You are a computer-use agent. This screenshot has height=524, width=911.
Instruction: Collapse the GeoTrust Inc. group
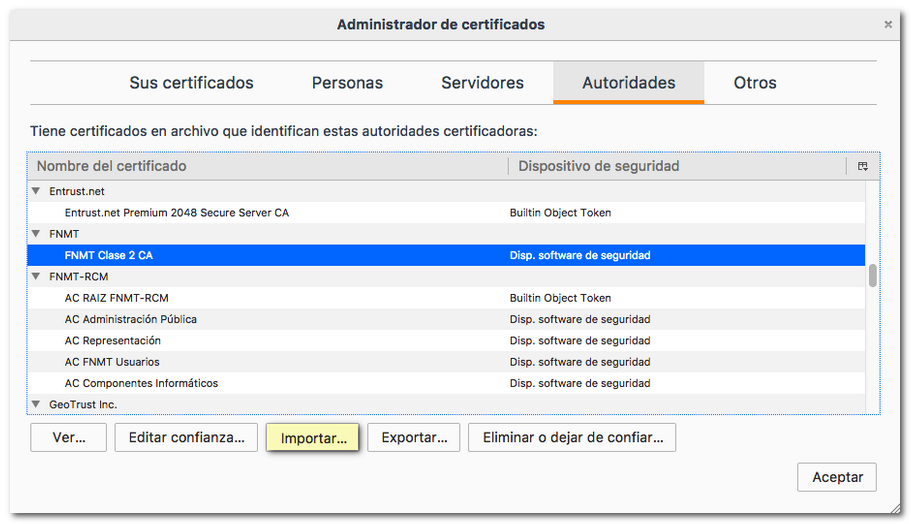point(36,404)
